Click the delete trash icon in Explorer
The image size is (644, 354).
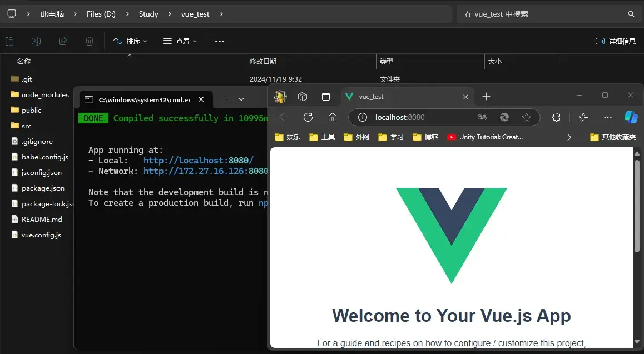click(x=89, y=41)
